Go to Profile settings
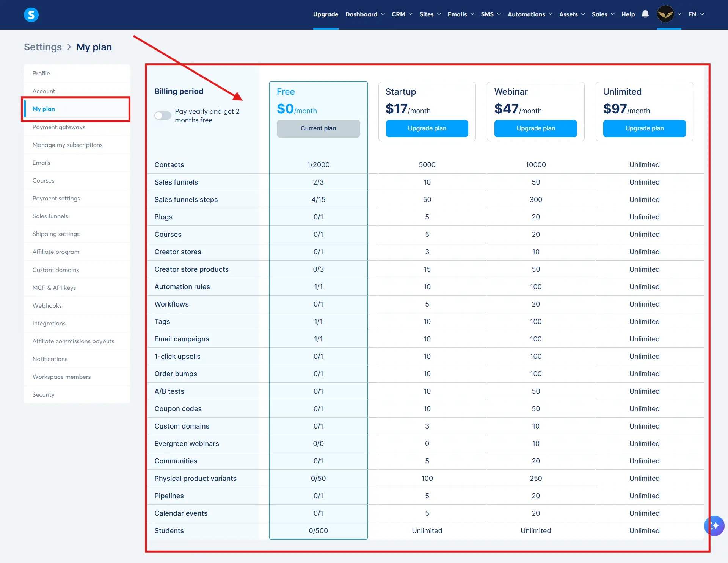The image size is (728, 563). pyautogui.click(x=77, y=73)
